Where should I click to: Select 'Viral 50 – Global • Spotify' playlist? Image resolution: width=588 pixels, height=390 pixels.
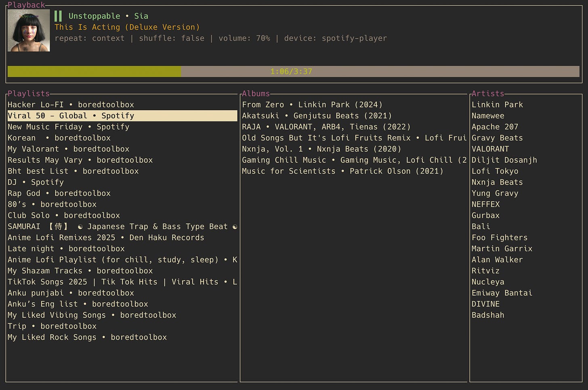122,115
